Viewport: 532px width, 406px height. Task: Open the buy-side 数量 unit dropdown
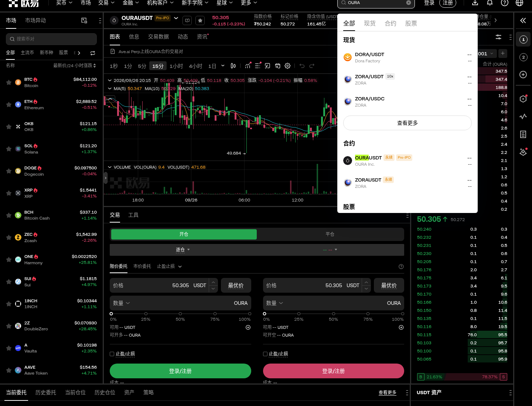click(x=122, y=303)
